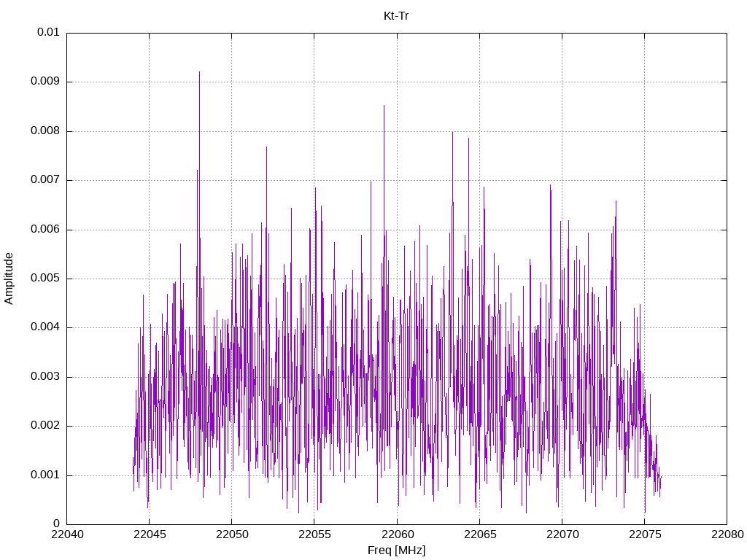The image size is (747, 560).
Task: Click the 0.007 y-axis tick label
Action: 45,180
